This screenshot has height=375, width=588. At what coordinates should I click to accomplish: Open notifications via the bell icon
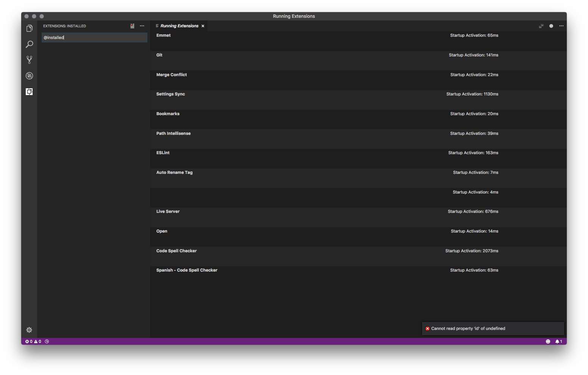coord(558,341)
